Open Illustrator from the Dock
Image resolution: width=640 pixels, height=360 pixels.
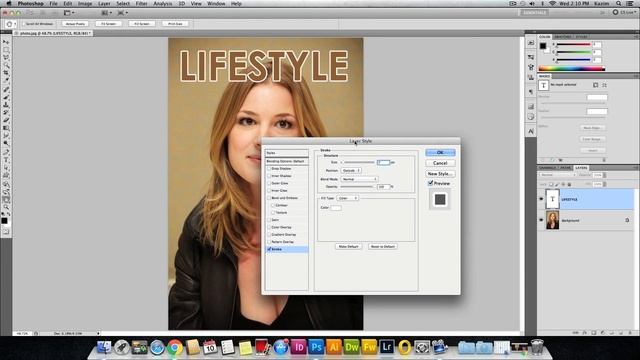pyautogui.click(x=334, y=347)
